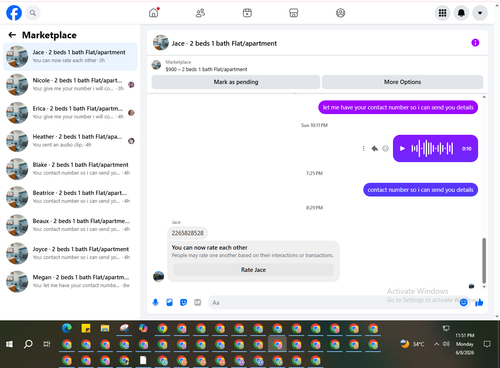The width and height of the screenshot is (500, 368).
Task: Click the phone number message 2265828528
Action: (x=187, y=233)
